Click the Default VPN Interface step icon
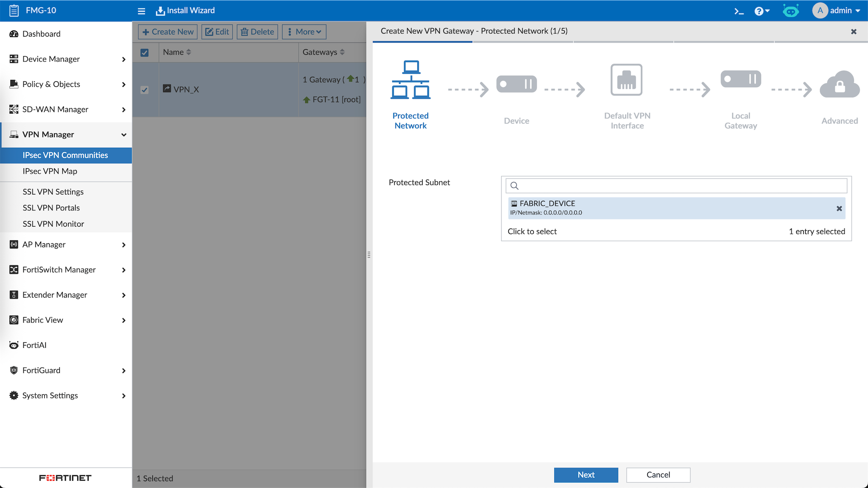Viewport: 868px width, 488px height. [x=627, y=80]
